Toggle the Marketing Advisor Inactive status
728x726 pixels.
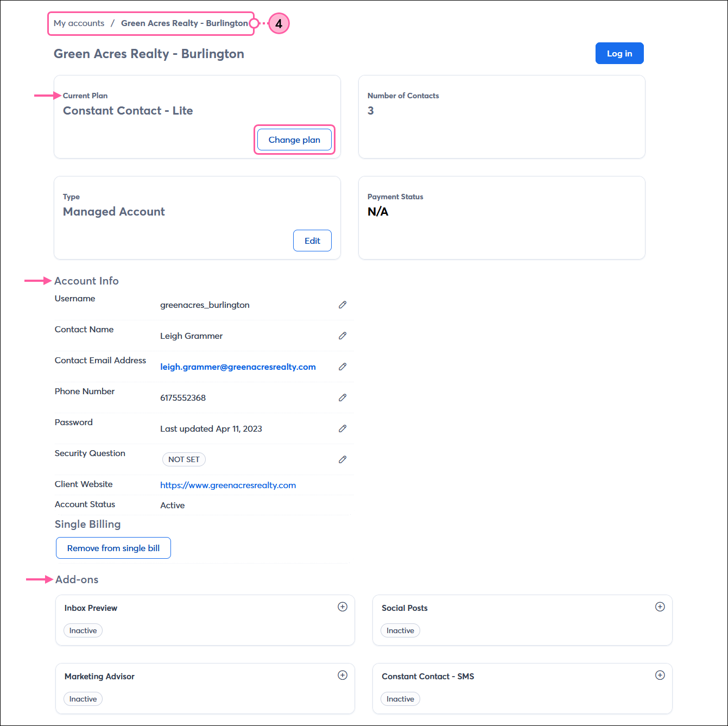[x=83, y=699]
